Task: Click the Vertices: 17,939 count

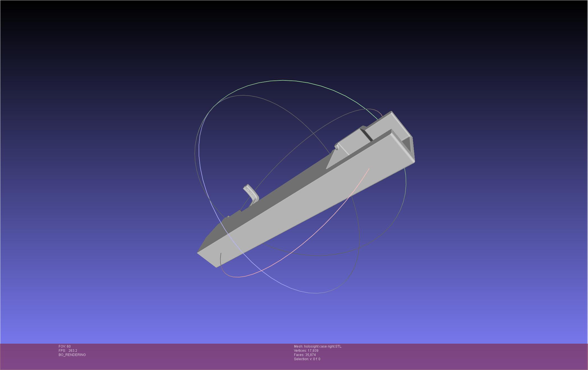Action: point(306,351)
